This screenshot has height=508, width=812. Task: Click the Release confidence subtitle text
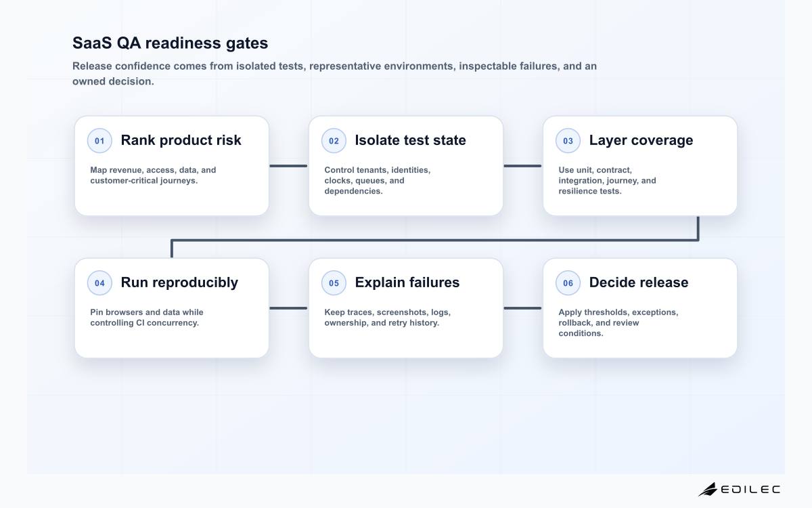(334, 74)
